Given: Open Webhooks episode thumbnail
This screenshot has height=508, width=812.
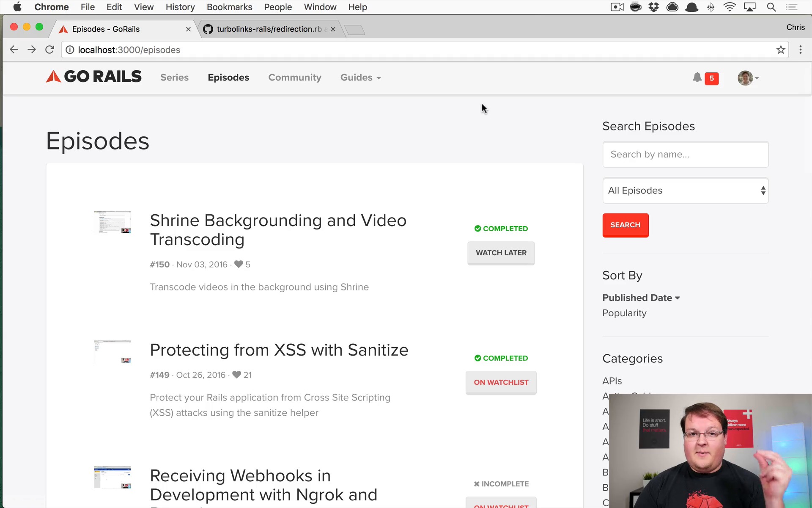Looking at the screenshot, I should pyautogui.click(x=112, y=478).
